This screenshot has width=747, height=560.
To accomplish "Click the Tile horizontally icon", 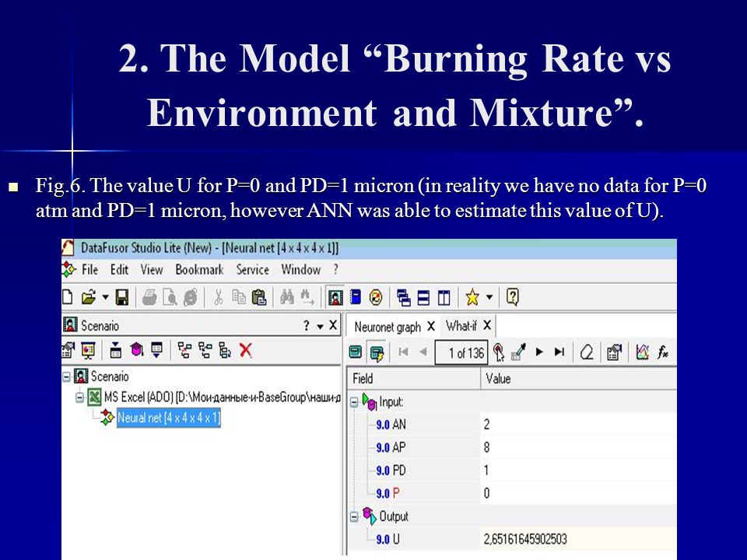I will click(x=423, y=298).
